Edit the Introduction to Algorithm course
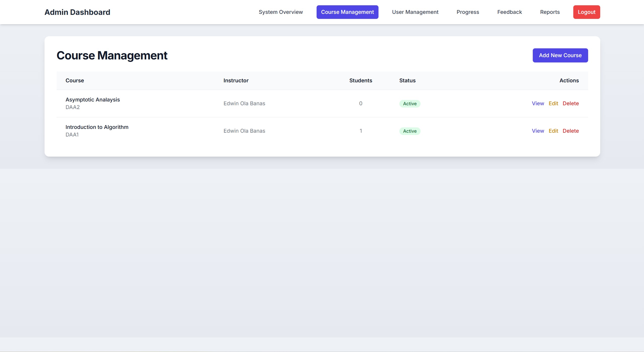The width and height of the screenshot is (644, 352). click(x=553, y=131)
